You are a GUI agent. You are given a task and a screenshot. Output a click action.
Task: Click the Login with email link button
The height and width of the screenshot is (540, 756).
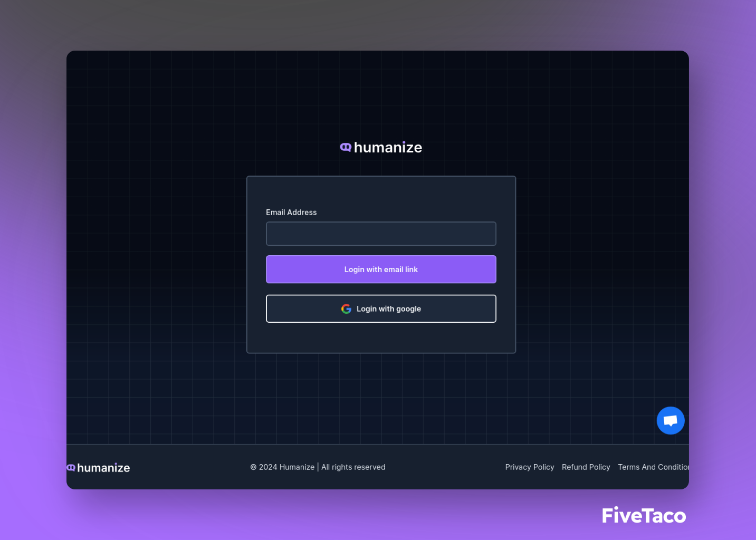click(381, 269)
